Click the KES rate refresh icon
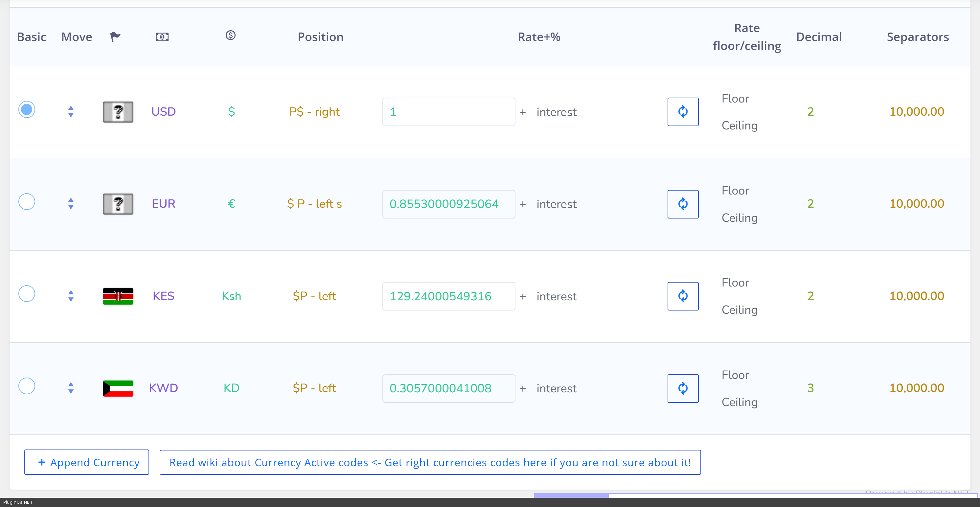Viewport: 980px width, 507px height. click(682, 296)
